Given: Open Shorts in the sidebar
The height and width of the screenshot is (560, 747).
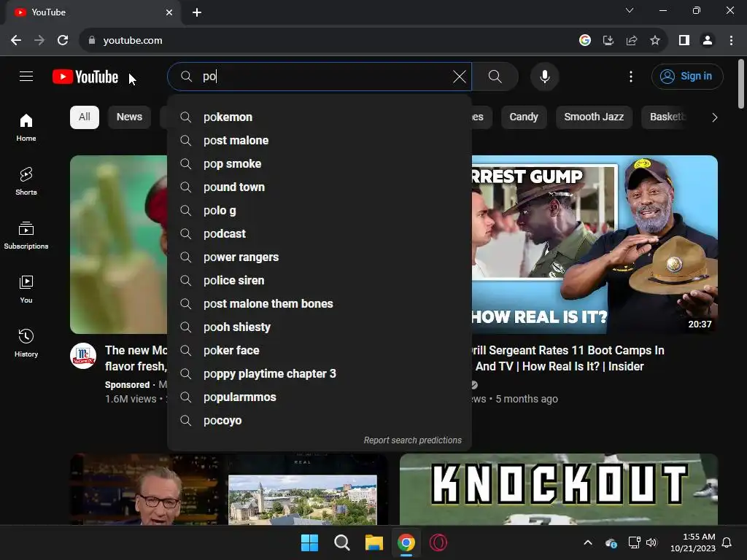Looking at the screenshot, I should click(x=26, y=182).
